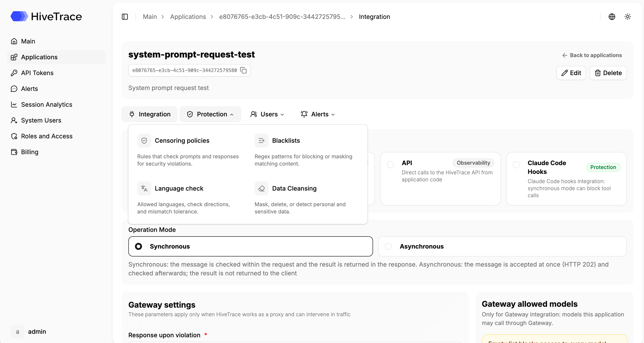
Task: Click the application ID breadcrumb
Action: (x=282, y=17)
